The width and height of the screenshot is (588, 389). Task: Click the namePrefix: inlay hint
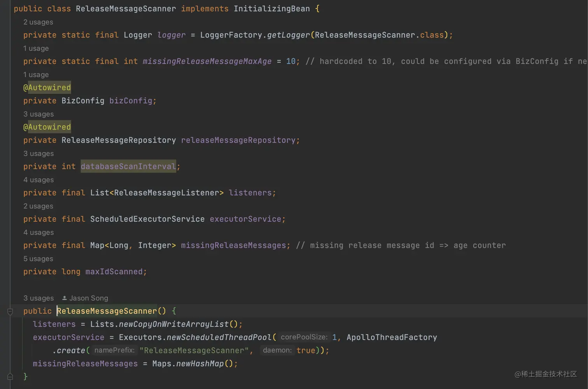pyautogui.click(x=114, y=350)
